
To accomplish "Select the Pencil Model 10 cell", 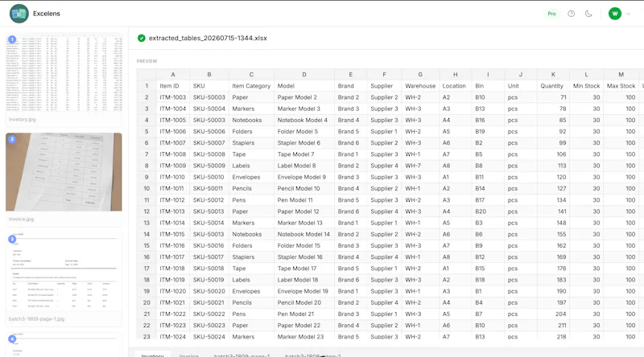I will [x=304, y=188].
